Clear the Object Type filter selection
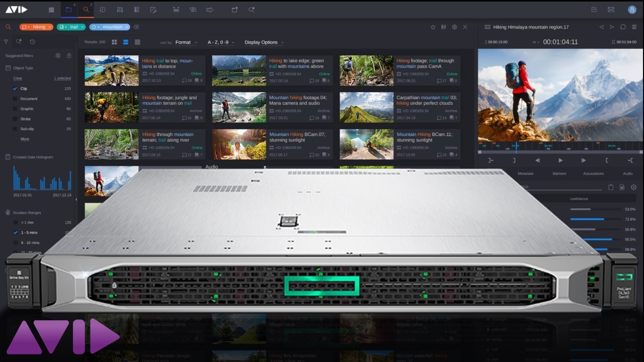The image size is (644, 362). (x=18, y=78)
